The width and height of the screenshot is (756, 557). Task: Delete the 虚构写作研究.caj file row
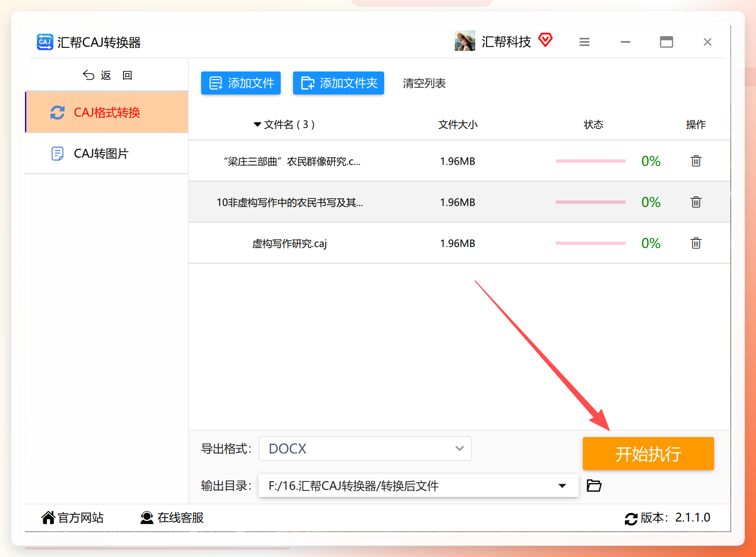pyautogui.click(x=696, y=243)
